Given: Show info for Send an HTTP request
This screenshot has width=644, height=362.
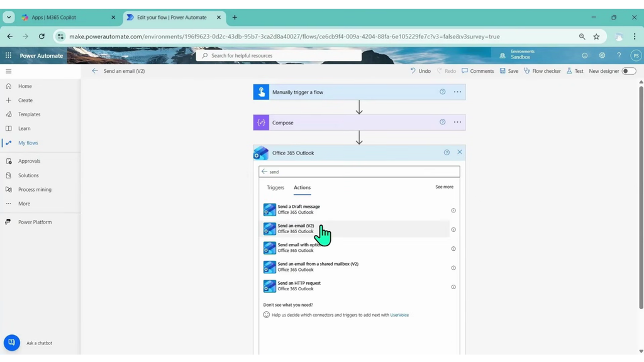Looking at the screenshot, I should pyautogui.click(x=453, y=287).
